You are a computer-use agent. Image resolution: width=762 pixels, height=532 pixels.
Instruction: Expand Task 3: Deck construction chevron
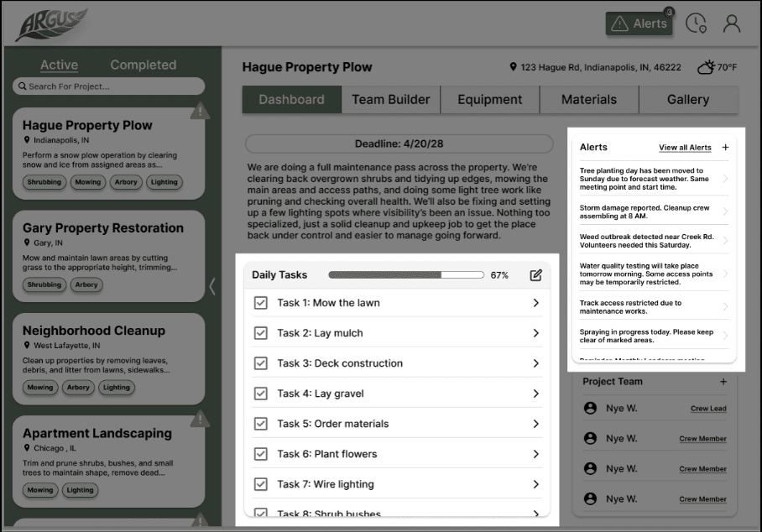(536, 363)
